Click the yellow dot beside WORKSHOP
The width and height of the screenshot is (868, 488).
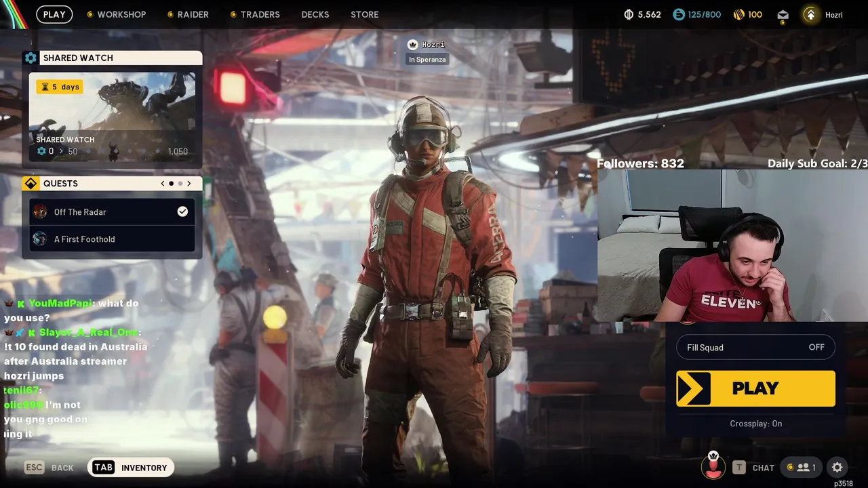(x=90, y=14)
